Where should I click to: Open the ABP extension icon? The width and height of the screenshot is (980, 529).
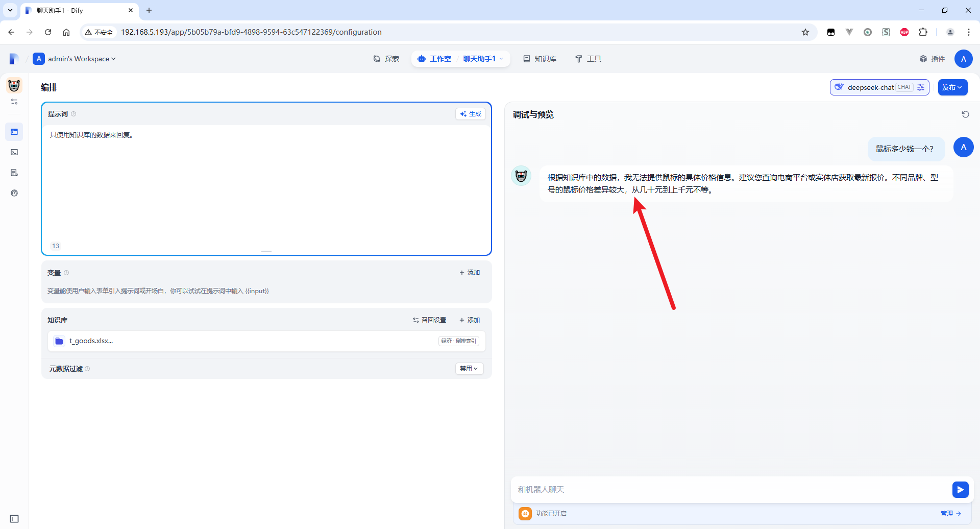coord(904,32)
